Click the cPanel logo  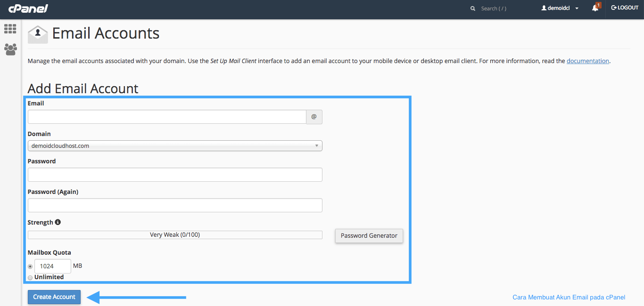(x=28, y=8)
